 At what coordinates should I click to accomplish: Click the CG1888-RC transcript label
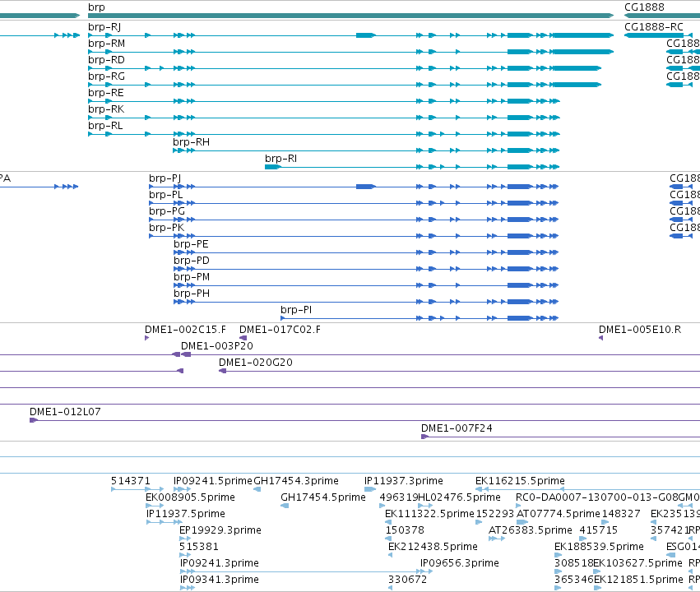[654, 27]
